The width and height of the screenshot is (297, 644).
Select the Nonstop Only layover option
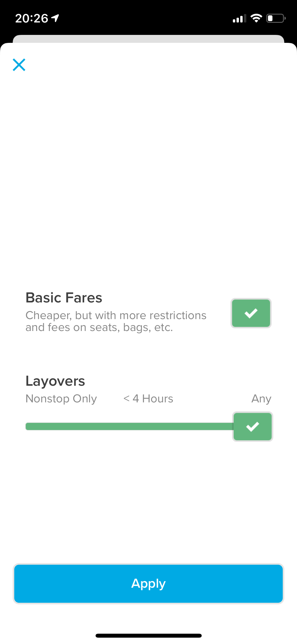[x=61, y=399]
